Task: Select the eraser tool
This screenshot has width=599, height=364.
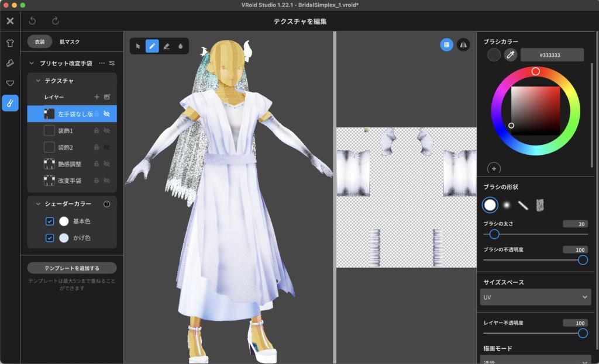Action: point(166,46)
